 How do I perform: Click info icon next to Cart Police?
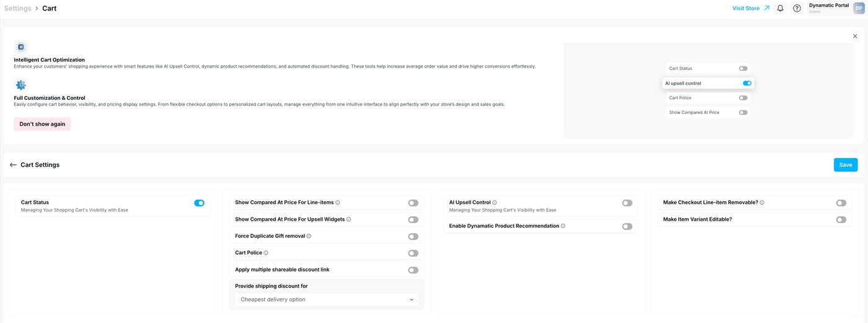click(x=266, y=253)
